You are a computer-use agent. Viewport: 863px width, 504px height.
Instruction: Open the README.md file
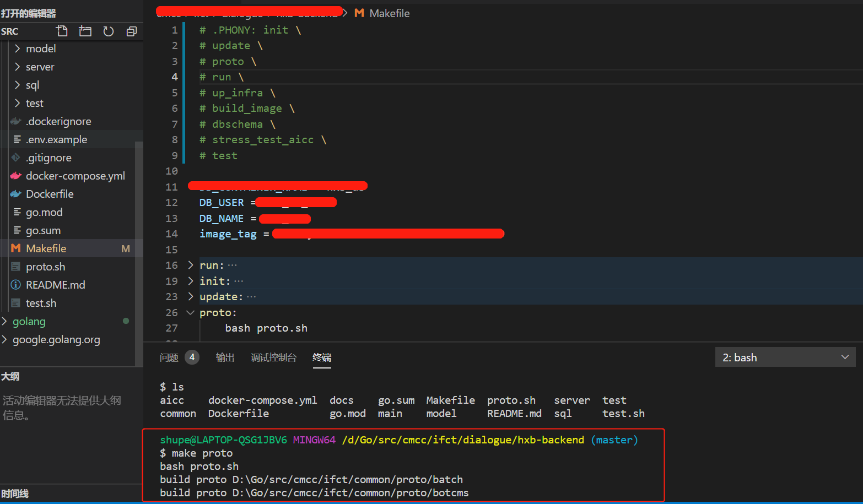point(55,285)
